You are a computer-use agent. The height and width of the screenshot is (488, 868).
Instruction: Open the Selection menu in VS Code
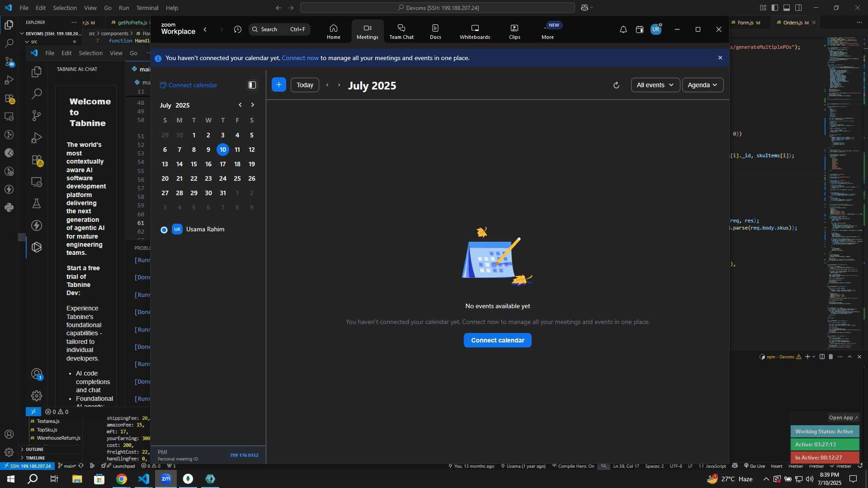coord(65,8)
